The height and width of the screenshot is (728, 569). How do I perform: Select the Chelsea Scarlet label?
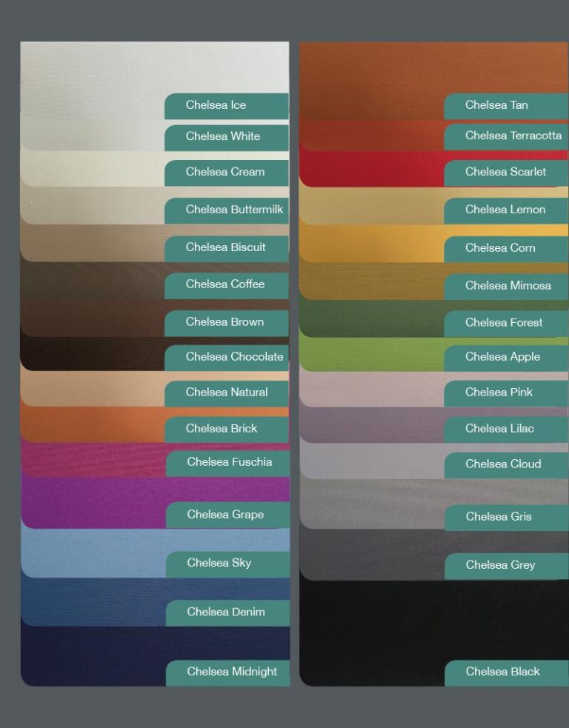(x=506, y=173)
